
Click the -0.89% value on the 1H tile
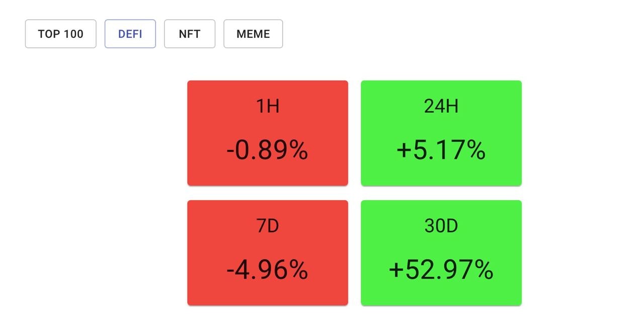coord(267,150)
